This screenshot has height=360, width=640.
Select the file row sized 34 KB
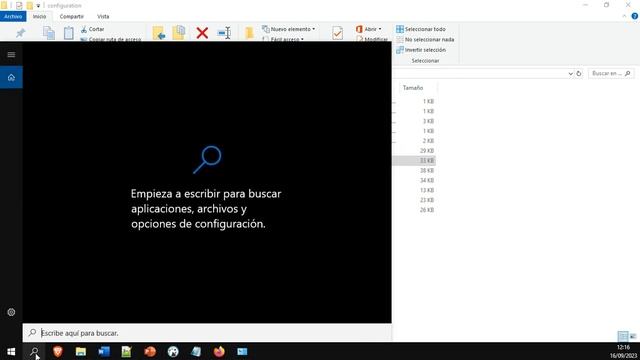414,180
